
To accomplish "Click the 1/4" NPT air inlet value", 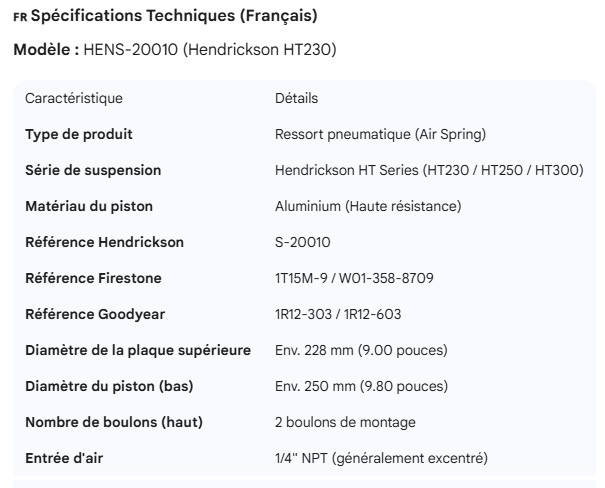I will (381, 458).
